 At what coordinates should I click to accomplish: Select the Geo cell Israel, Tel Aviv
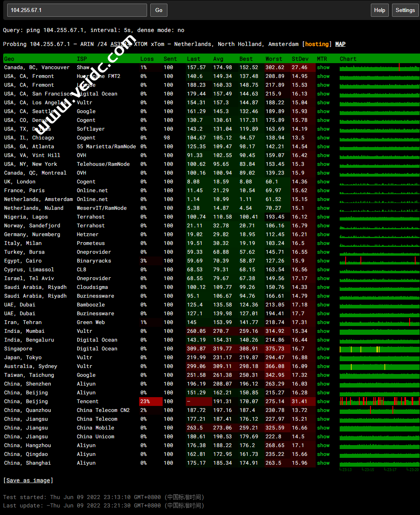click(29, 278)
